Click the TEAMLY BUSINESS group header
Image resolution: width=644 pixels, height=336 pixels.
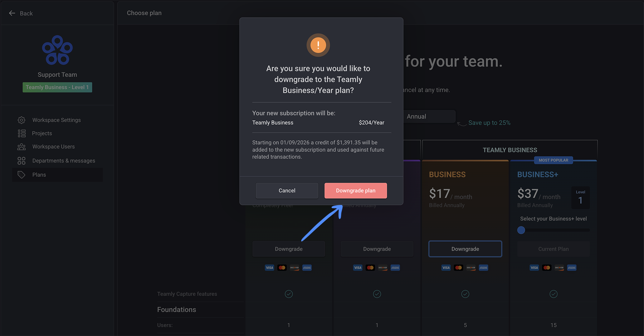pos(510,150)
